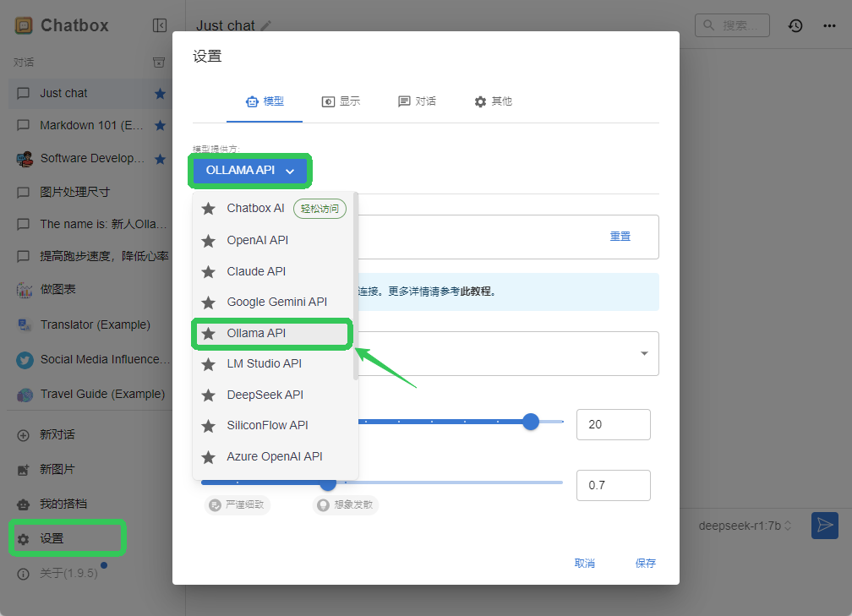
Task: Open the OLLAMA API provider dropdown
Action: pyautogui.click(x=250, y=171)
